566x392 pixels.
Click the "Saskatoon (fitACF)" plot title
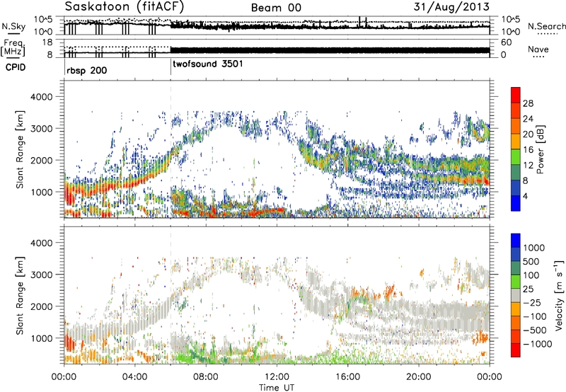tap(125, 6)
